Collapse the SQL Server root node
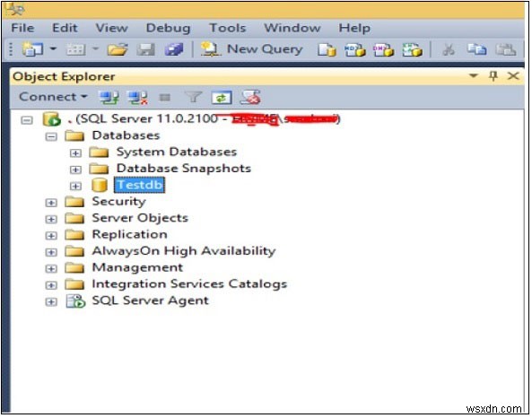 pyautogui.click(x=27, y=120)
